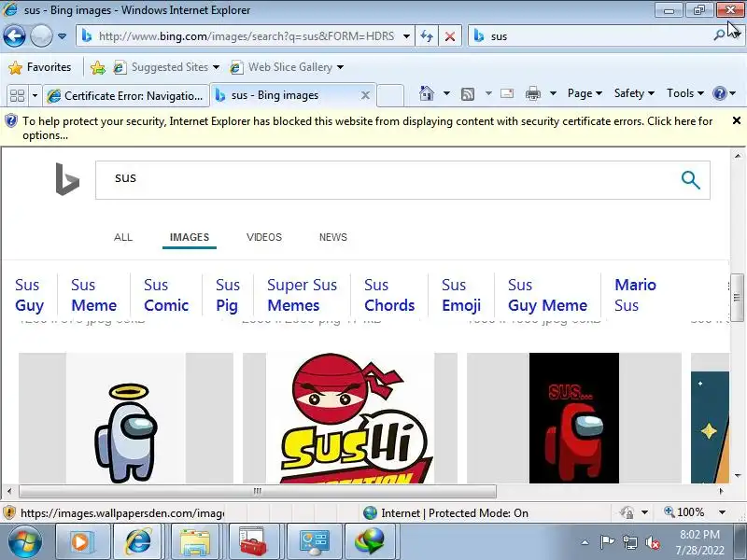The width and height of the screenshot is (747, 560).
Task: Click the horizontal scrollbar thumb
Action: point(258,491)
